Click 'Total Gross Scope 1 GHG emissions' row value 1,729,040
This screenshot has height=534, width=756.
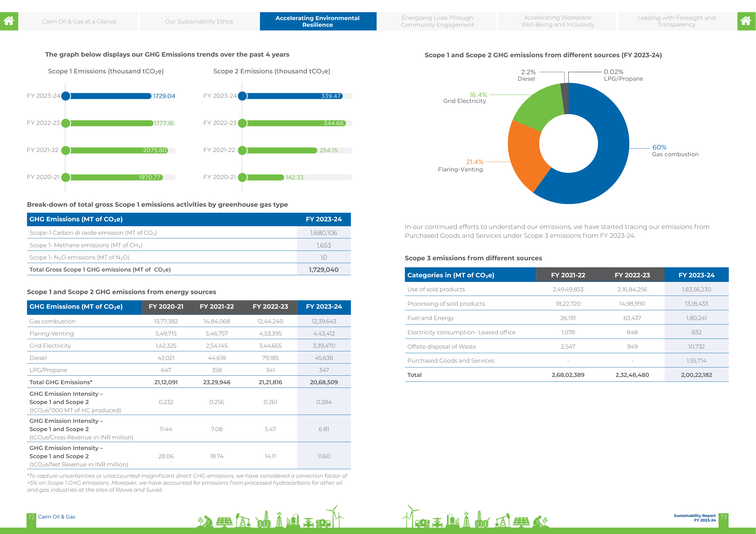(324, 270)
